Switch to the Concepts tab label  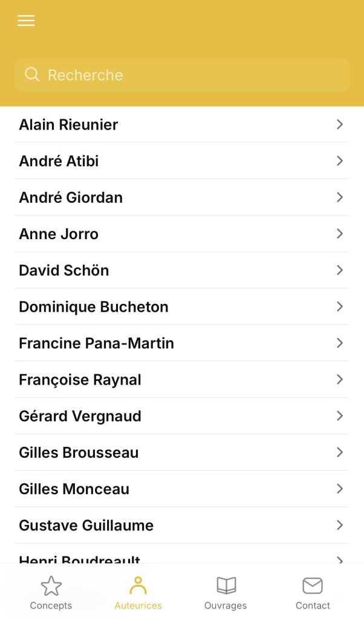point(51,605)
